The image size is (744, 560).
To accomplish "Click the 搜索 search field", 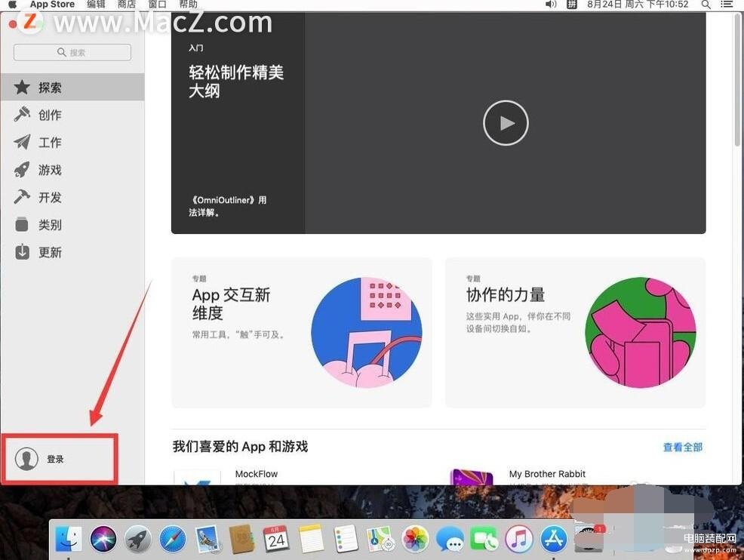I will click(72, 52).
